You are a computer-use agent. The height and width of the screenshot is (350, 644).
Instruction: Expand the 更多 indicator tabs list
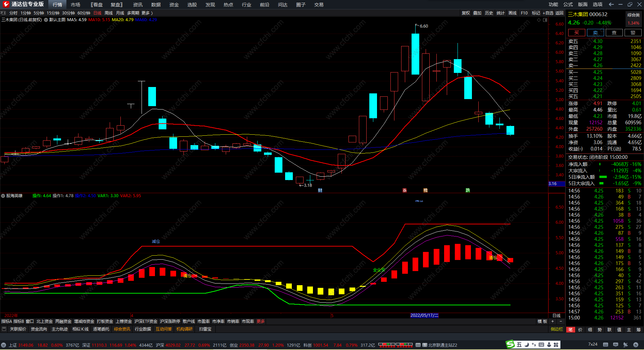click(x=261, y=321)
